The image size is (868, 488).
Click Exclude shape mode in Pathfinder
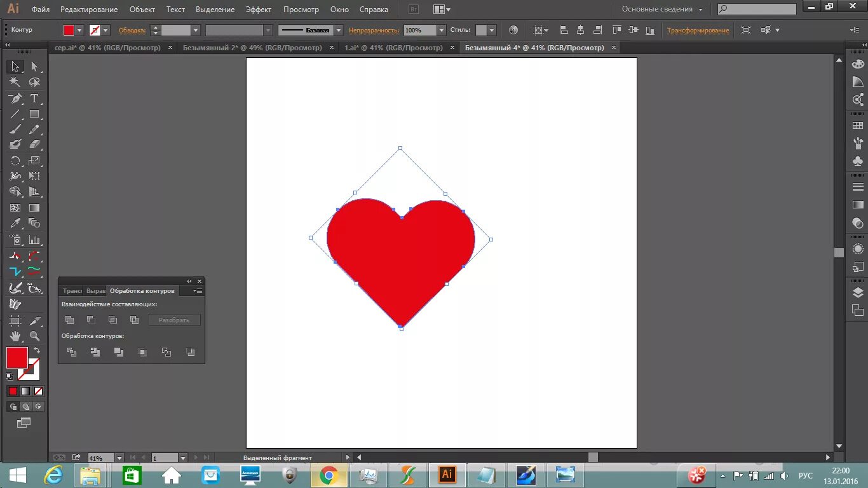(x=134, y=320)
